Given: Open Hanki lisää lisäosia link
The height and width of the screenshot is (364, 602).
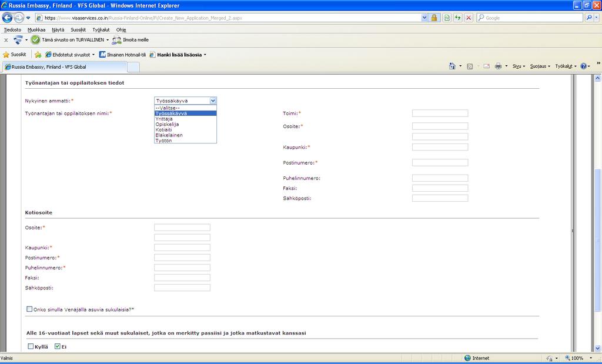Looking at the screenshot, I should (x=178, y=55).
